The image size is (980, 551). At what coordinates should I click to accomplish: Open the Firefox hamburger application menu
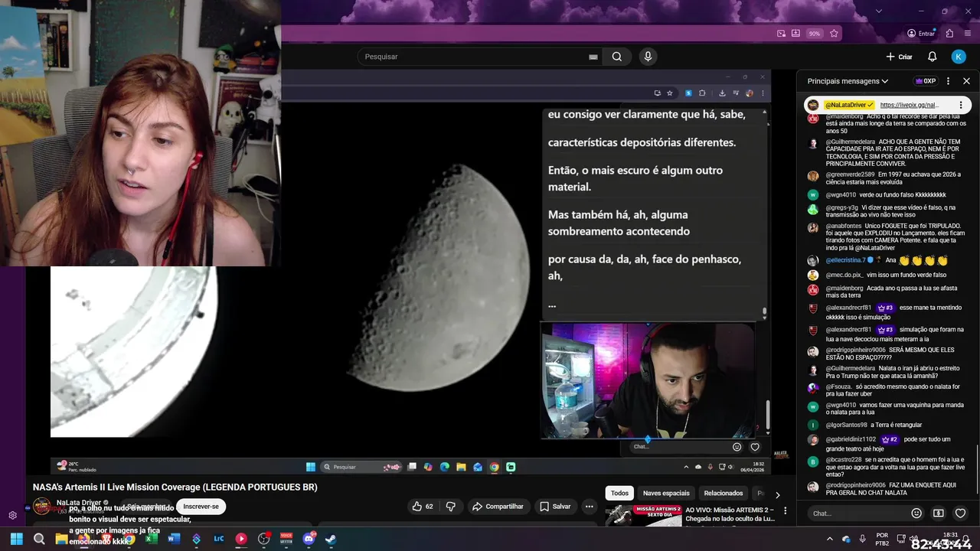click(967, 34)
